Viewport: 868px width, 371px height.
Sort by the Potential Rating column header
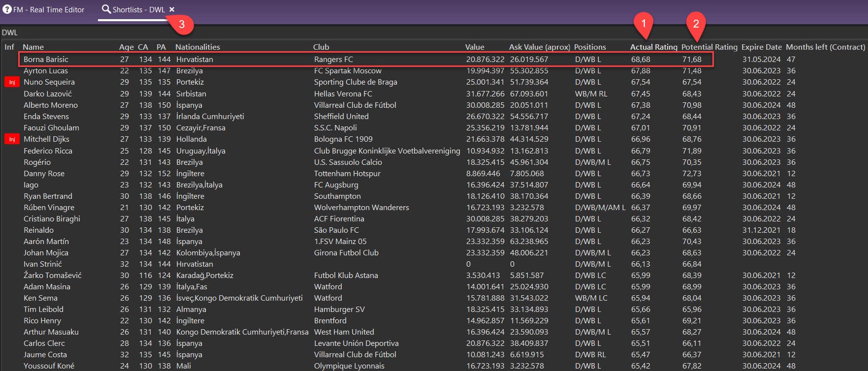point(709,47)
